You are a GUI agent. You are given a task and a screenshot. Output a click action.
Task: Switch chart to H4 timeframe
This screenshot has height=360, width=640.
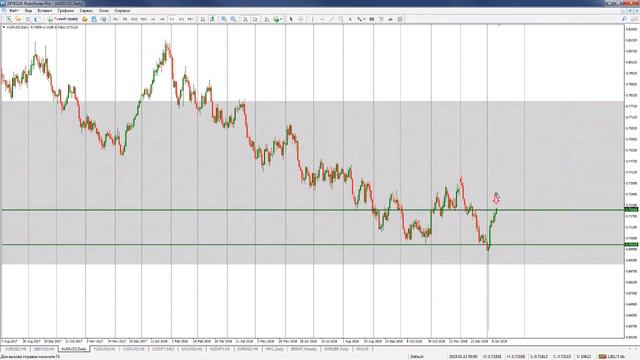pos(162,19)
